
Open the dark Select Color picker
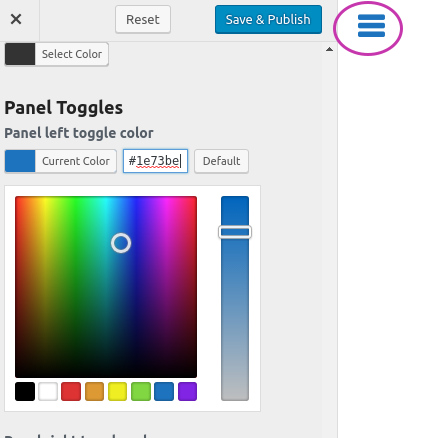point(57,54)
